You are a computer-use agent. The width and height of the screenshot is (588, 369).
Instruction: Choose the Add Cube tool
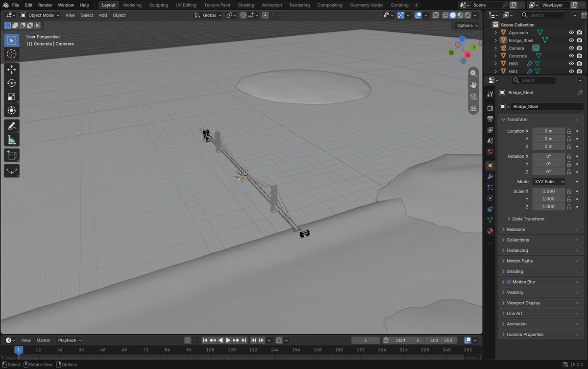click(12, 156)
